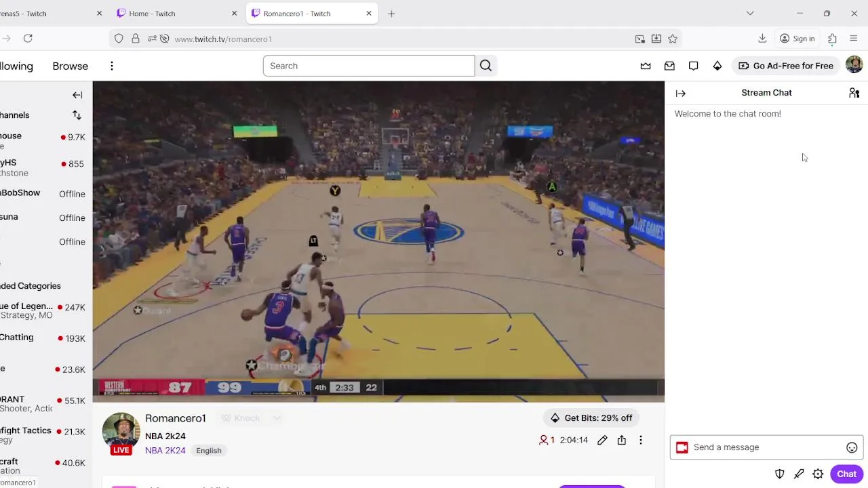Click the share stream icon
The image size is (868, 488).
pyautogui.click(x=621, y=440)
